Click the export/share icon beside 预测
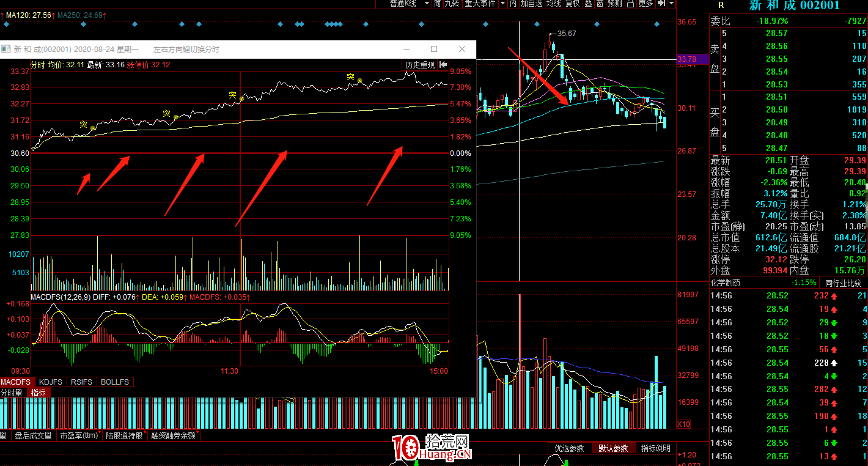The image size is (868, 466). click(x=630, y=4)
